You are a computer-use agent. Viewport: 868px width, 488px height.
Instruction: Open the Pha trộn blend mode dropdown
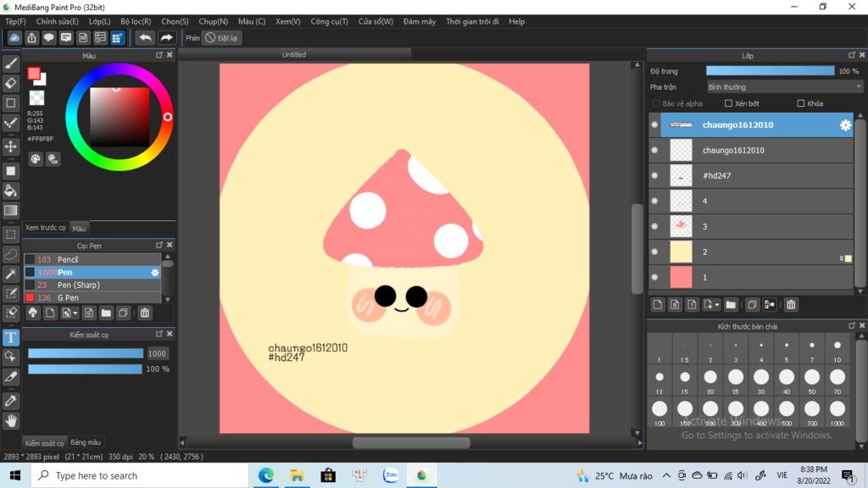785,87
